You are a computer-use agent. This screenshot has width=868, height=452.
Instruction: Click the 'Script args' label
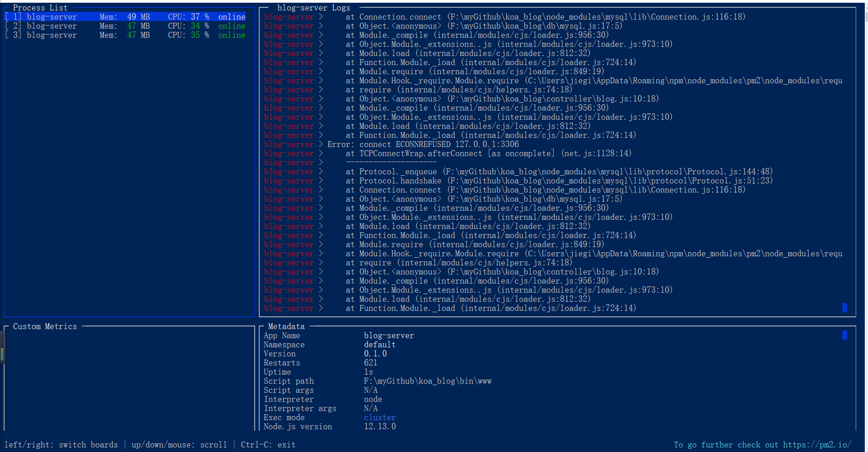point(288,390)
